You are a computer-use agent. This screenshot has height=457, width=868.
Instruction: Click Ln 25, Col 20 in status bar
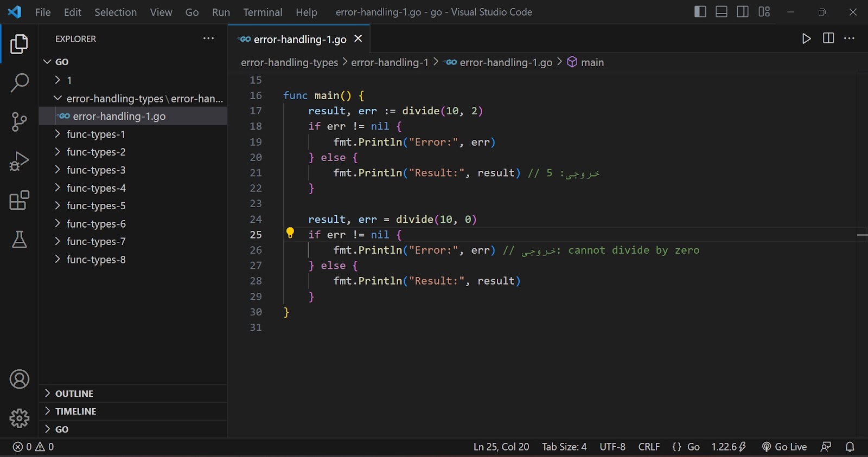pyautogui.click(x=501, y=447)
